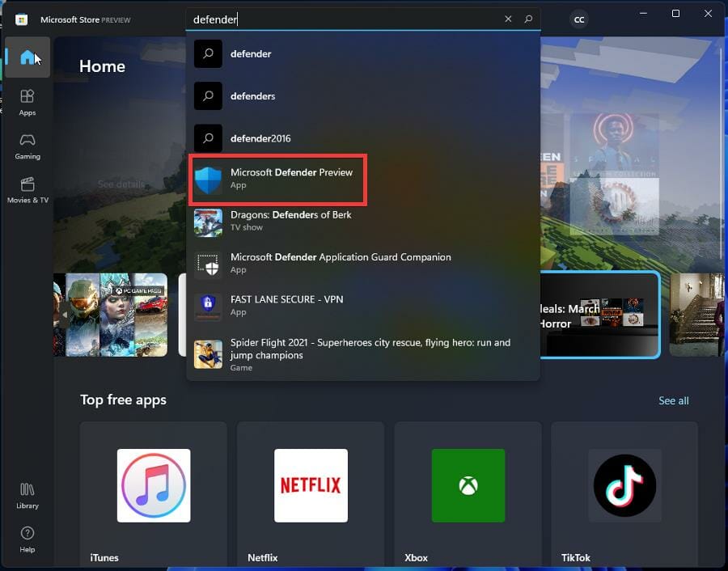The width and height of the screenshot is (728, 571).
Task: Open the Help page
Action: pos(28,539)
